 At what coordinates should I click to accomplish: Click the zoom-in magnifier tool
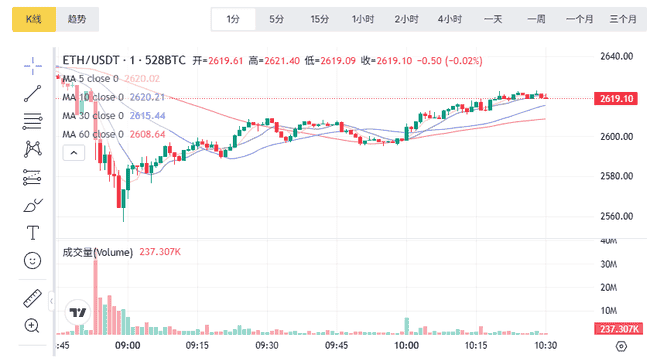(x=32, y=326)
